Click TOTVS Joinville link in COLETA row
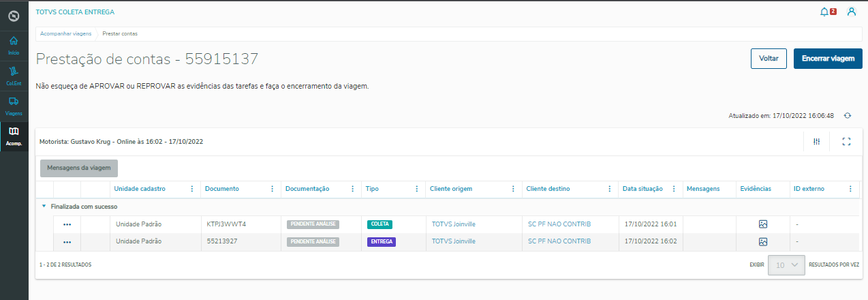The height and width of the screenshot is (300, 868). [454, 224]
